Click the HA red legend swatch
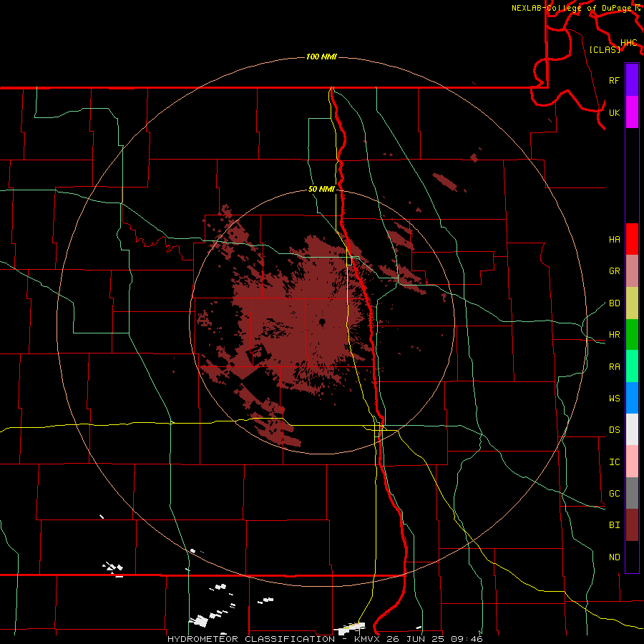This screenshot has width=644, height=644. coord(632,239)
